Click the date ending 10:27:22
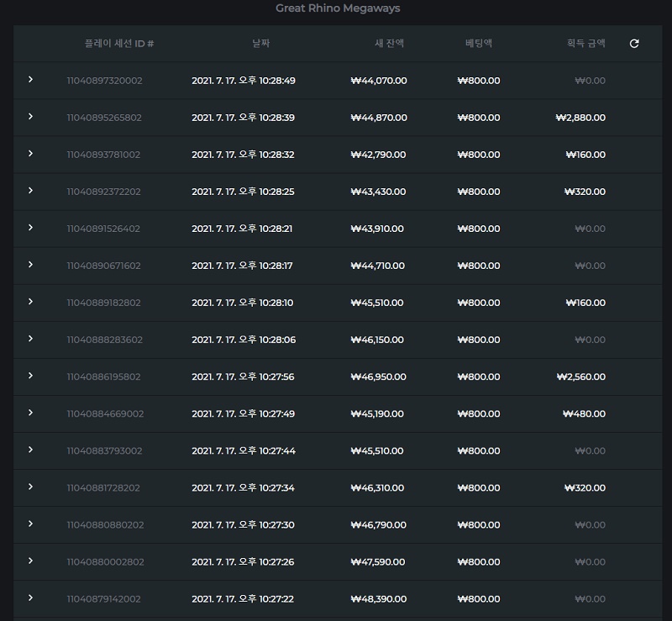672x621 pixels. click(243, 598)
